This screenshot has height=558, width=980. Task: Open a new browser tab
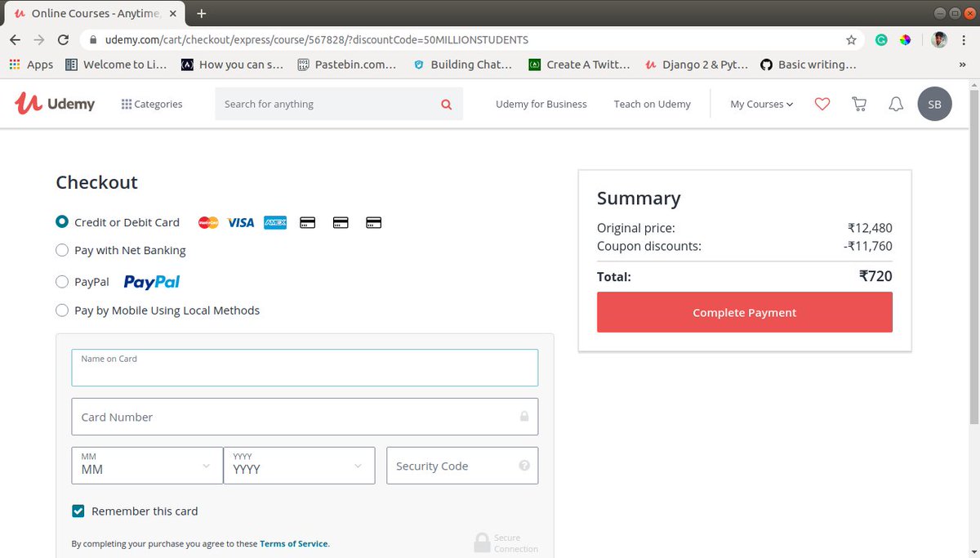tap(202, 13)
